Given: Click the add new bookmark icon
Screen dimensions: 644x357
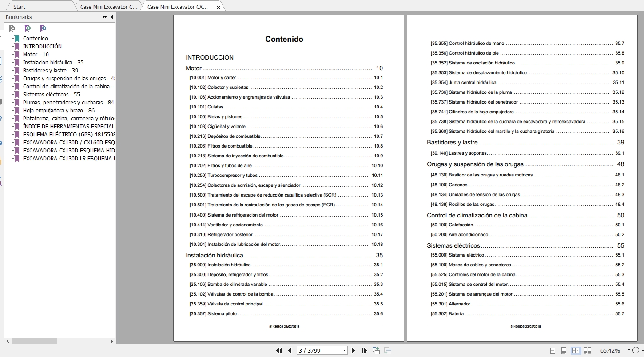Looking at the screenshot, I should click(x=28, y=28).
